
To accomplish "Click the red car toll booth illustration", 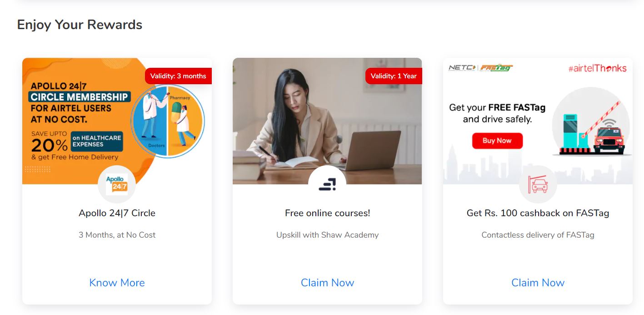I will (x=591, y=122).
